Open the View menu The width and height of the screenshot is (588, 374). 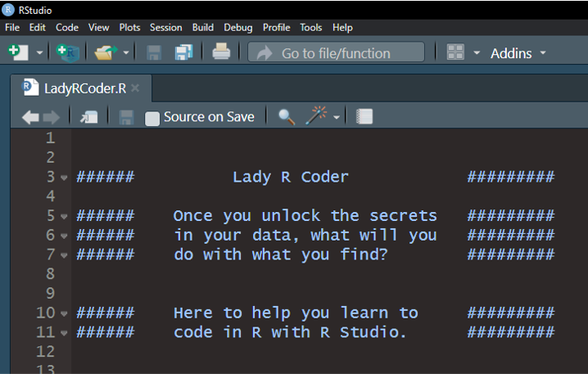98,27
